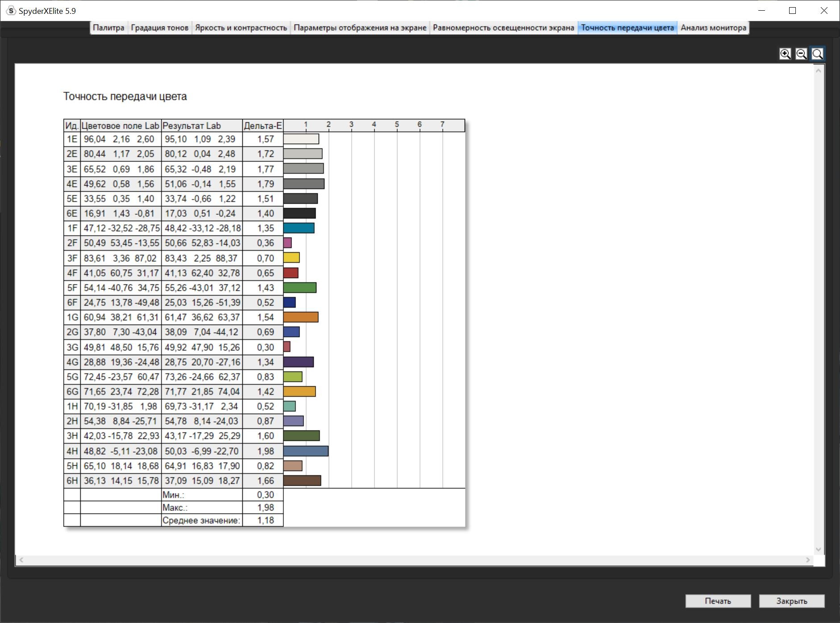Click the vertical scrollbar down arrow
This screenshot has height=623, width=840.
(x=818, y=550)
